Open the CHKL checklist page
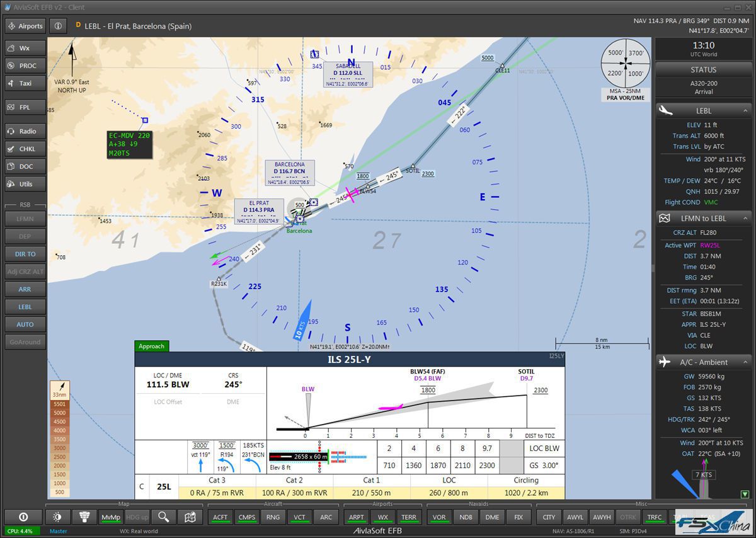Screen dimensions: 756x538 [25, 149]
